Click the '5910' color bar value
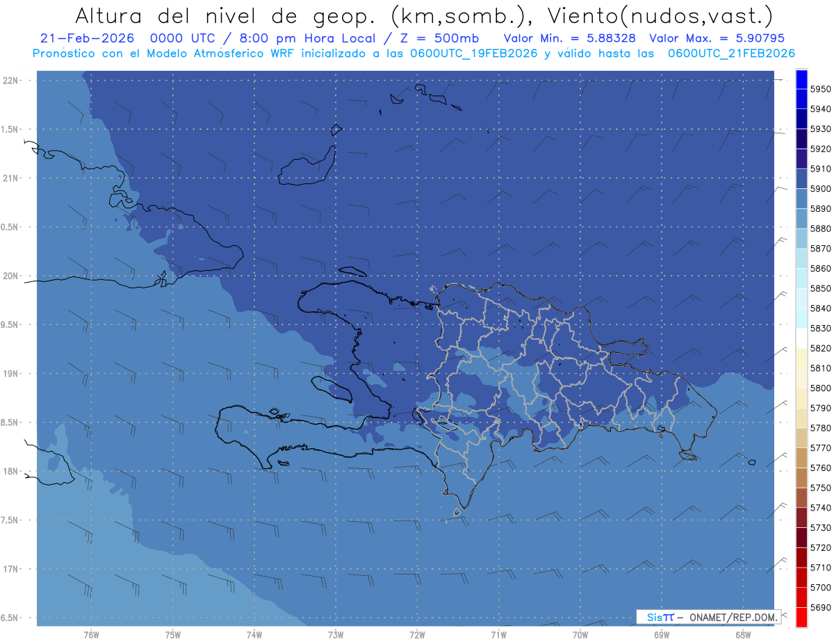 click(x=821, y=169)
